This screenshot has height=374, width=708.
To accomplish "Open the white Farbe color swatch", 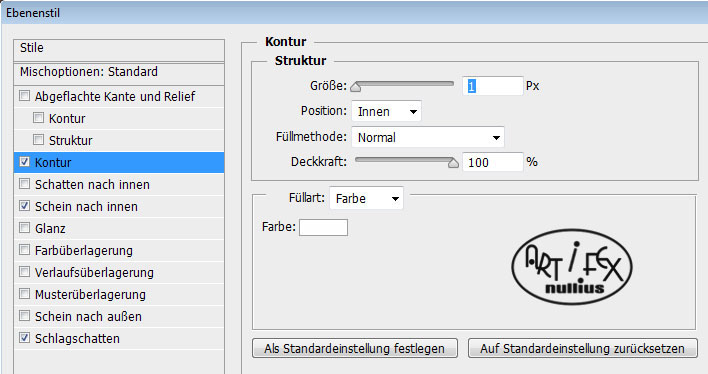I will [323, 228].
